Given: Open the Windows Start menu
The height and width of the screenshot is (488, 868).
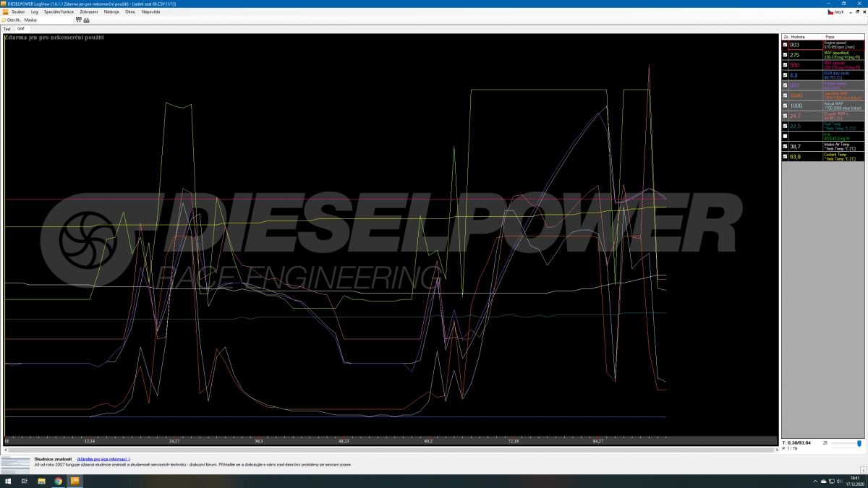Looking at the screenshot, I should click(8, 481).
